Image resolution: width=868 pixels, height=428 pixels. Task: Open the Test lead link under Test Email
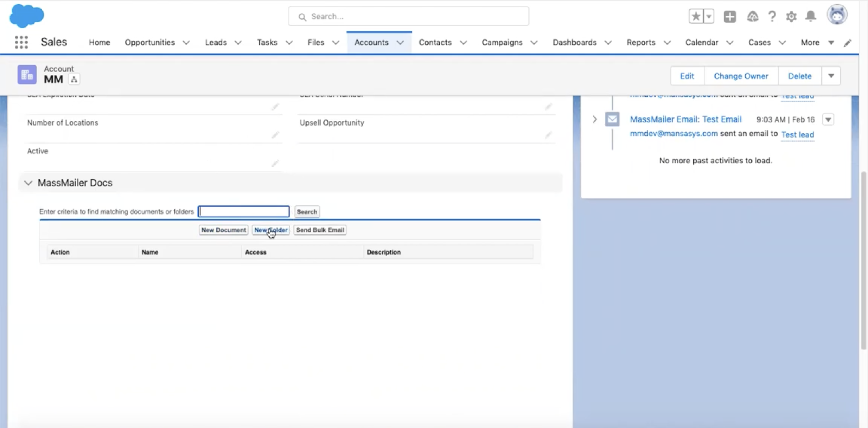coord(798,134)
